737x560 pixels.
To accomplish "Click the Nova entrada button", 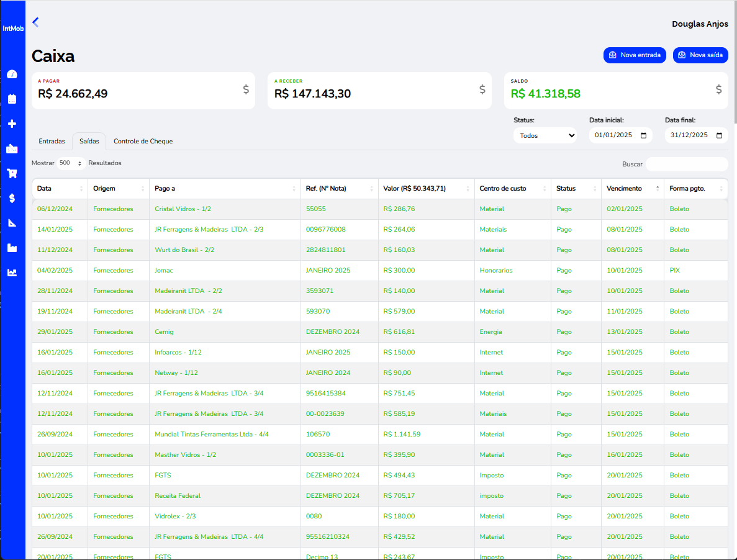I will coord(634,55).
